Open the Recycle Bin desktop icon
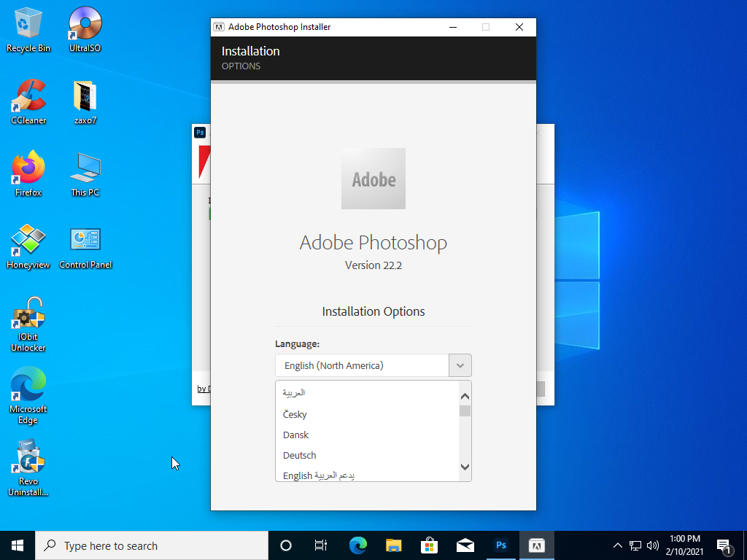This screenshot has height=560, width=747. tap(28, 29)
